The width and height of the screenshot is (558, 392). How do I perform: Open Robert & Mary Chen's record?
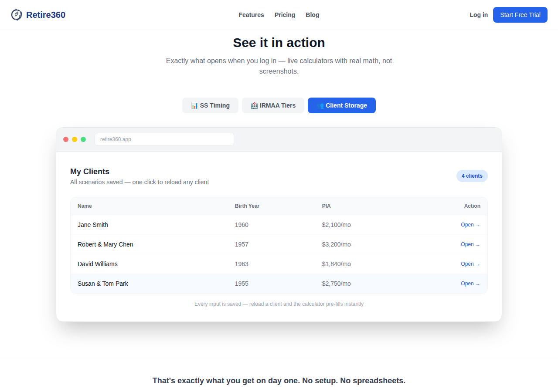click(x=470, y=244)
